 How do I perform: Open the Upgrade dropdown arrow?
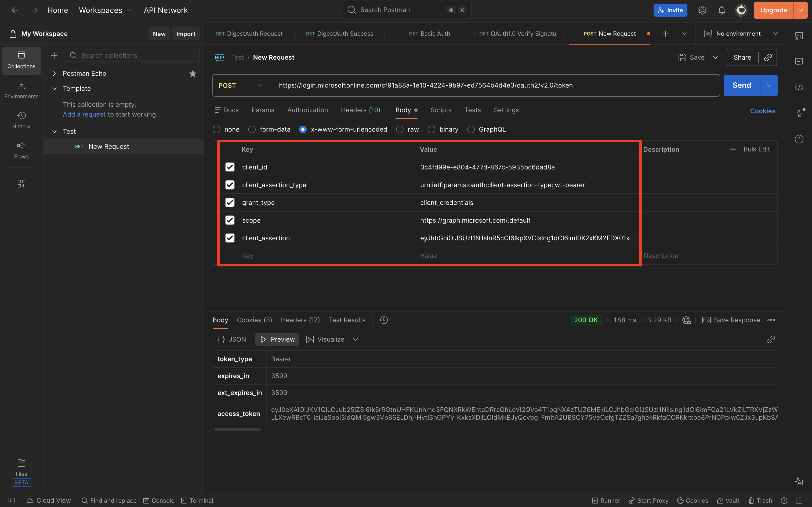click(x=801, y=10)
